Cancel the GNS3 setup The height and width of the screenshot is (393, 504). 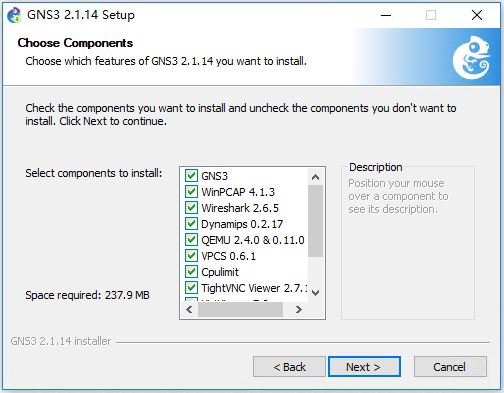(450, 367)
